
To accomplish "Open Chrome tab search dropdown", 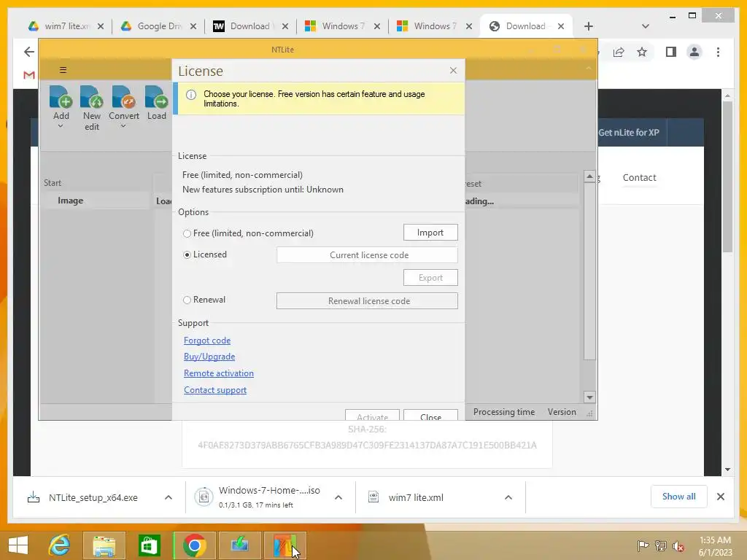I will (x=645, y=26).
